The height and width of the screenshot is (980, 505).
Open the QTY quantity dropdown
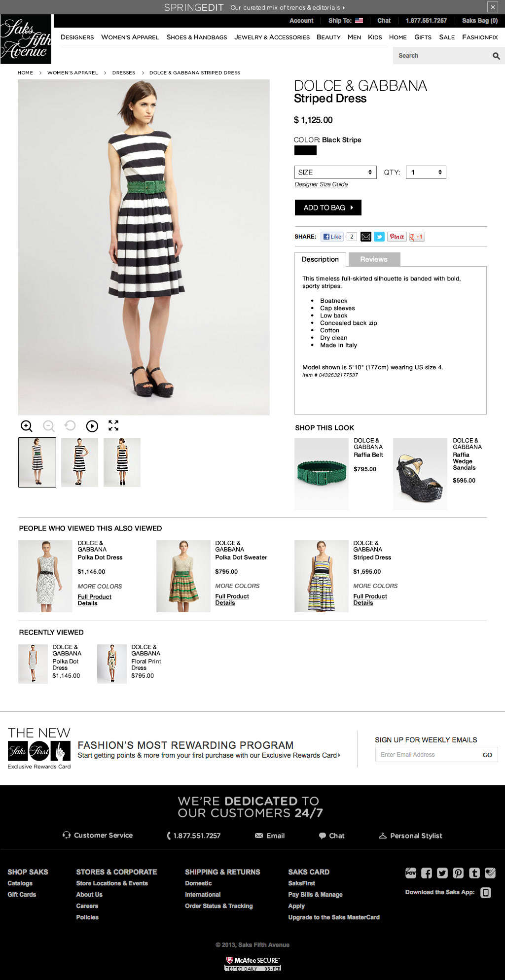426,172
